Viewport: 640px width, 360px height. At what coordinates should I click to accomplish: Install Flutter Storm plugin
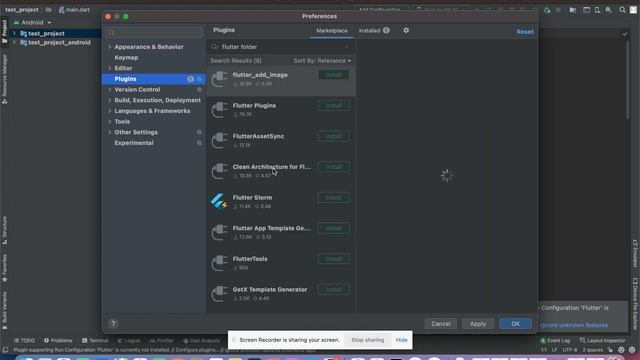[x=333, y=198]
